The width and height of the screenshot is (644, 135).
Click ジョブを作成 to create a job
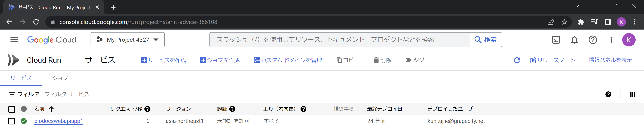click(x=220, y=60)
